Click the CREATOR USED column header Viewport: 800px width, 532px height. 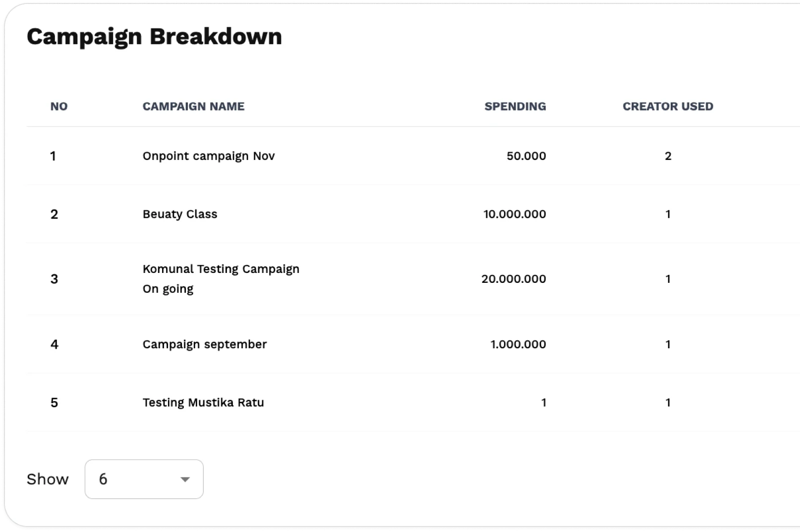coord(668,106)
